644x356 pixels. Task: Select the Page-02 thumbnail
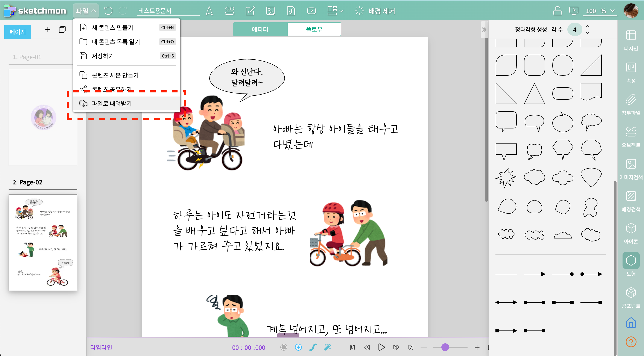coord(43,242)
